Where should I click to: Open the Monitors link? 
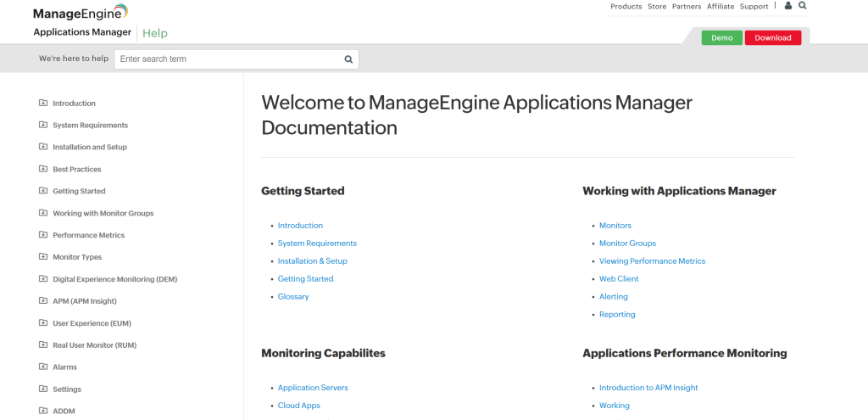(615, 226)
